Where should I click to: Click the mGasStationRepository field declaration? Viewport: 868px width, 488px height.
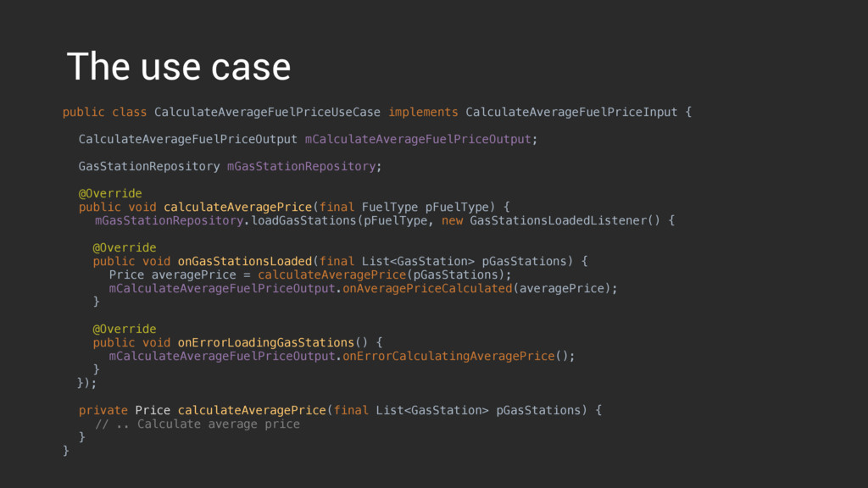[x=302, y=167]
